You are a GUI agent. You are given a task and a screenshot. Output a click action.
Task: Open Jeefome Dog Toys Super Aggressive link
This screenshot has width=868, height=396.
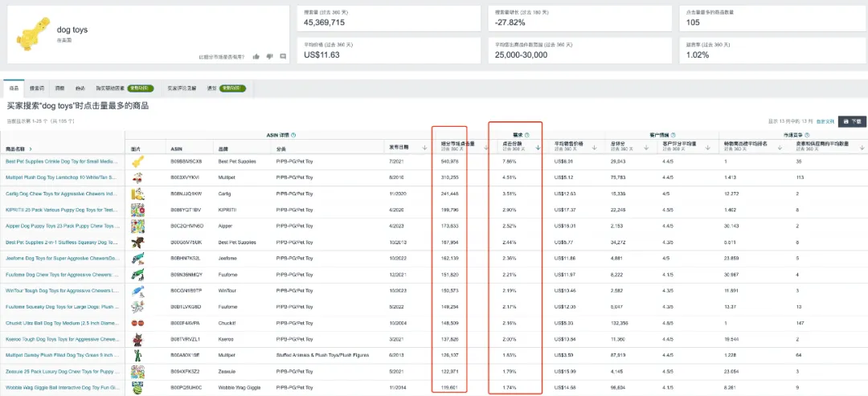(62, 259)
